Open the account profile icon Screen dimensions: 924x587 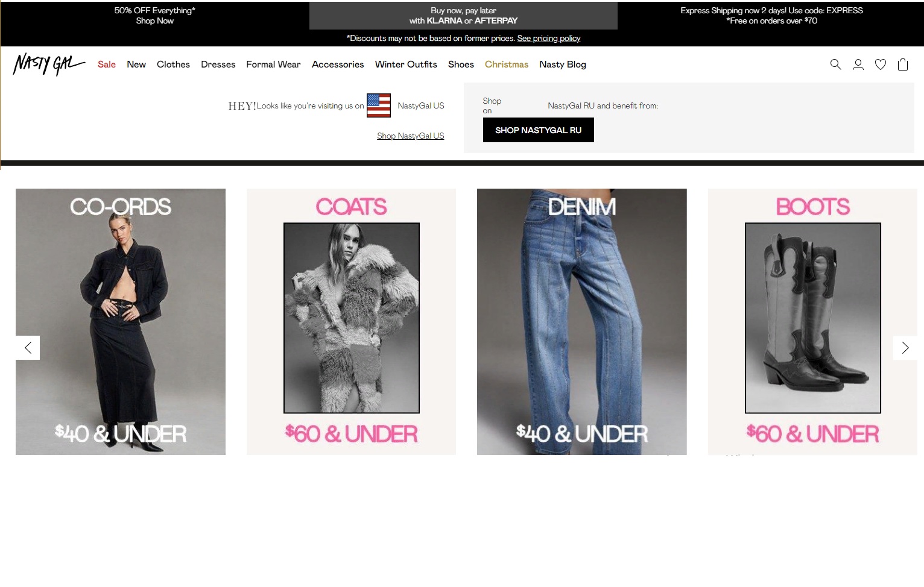[858, 64]
